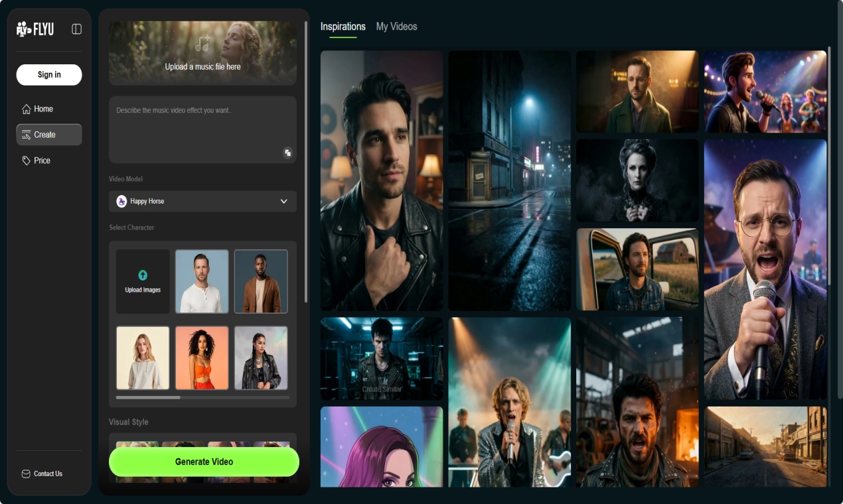Select the man in white shirt character
The height and width of the screenshot is (504, 843).
[202, 281]
